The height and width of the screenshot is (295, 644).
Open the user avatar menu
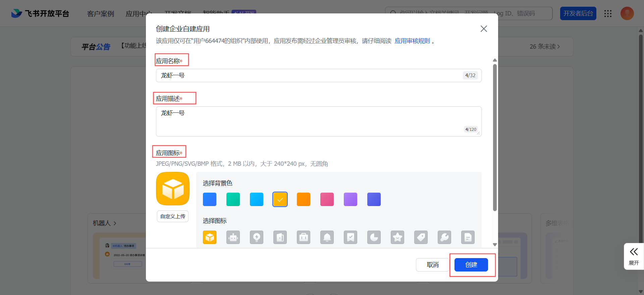click(x=627, y=13)
